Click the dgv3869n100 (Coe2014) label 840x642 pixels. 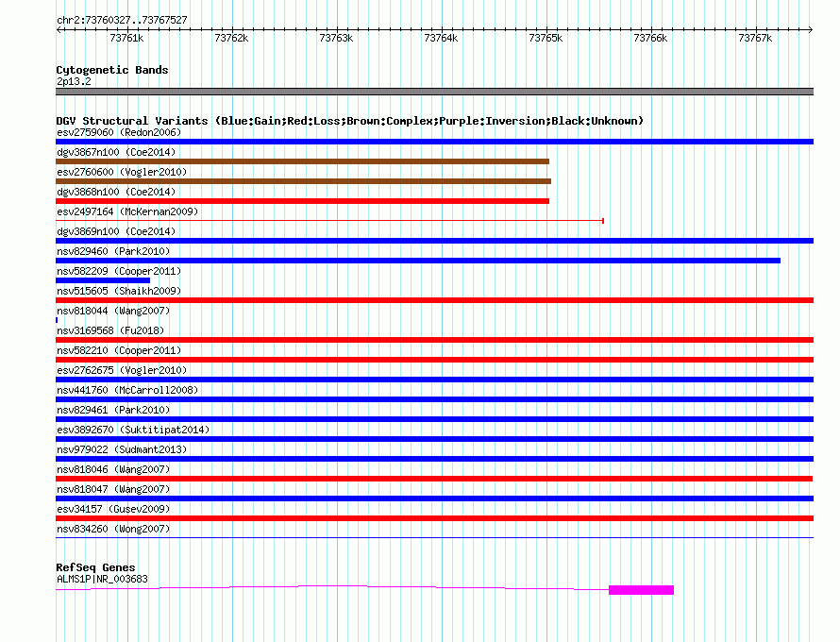(x=116, y=231)
